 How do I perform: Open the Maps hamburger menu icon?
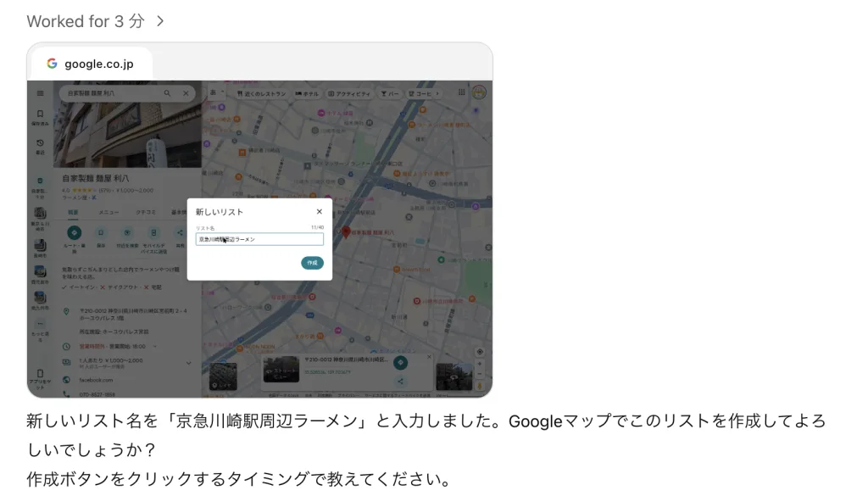tap(41, 93)
